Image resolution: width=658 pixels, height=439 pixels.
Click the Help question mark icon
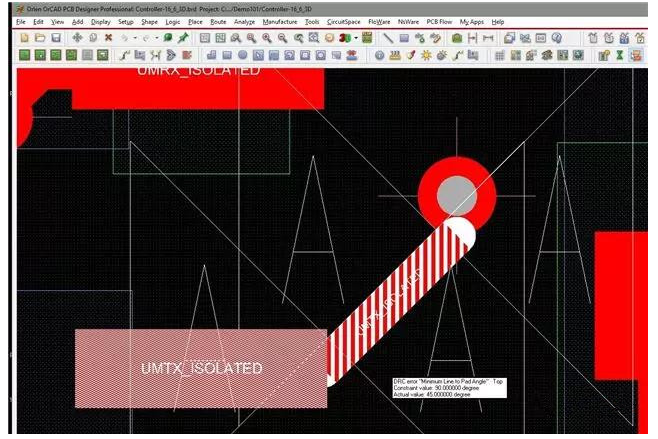[x=557, y=38]
